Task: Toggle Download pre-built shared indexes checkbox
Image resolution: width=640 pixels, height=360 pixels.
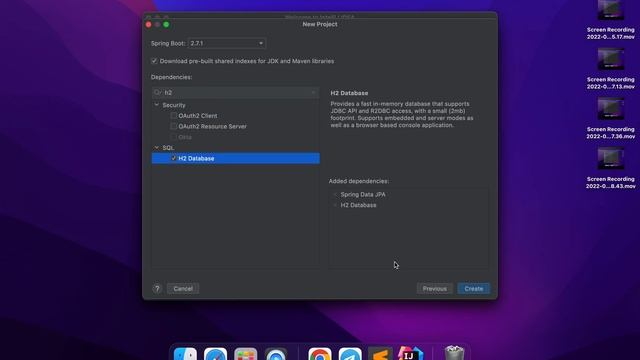Action: [x=154, y=61]
